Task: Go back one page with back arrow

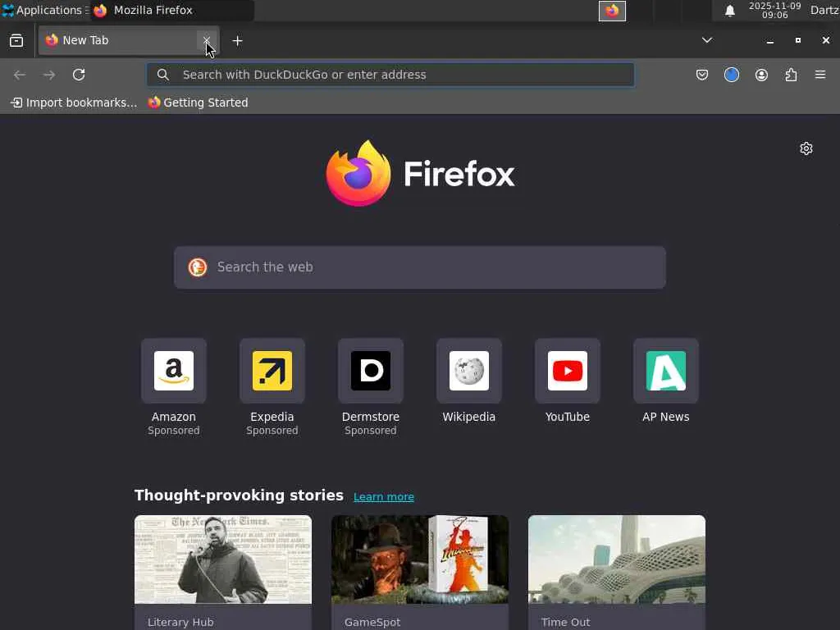Action: (20, 75)
